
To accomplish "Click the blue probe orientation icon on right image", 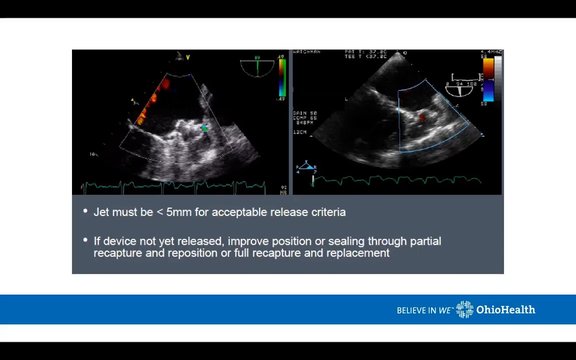I will click(x=307, y=167).
